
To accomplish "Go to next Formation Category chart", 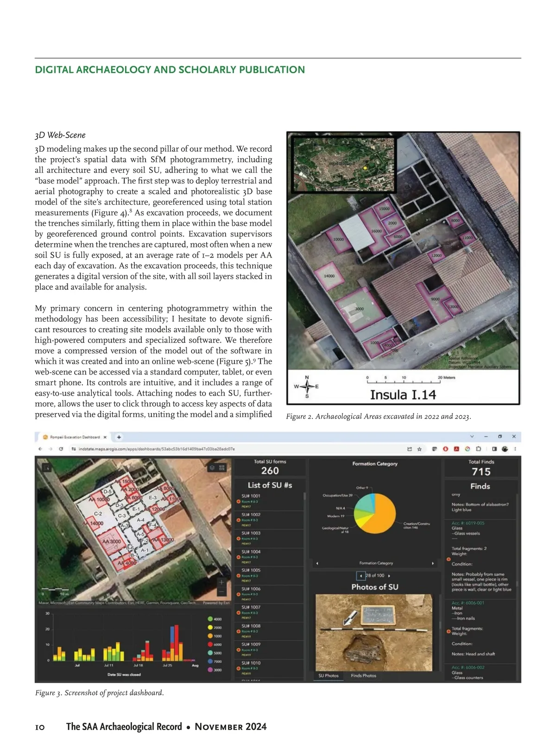I will [433, 563].
